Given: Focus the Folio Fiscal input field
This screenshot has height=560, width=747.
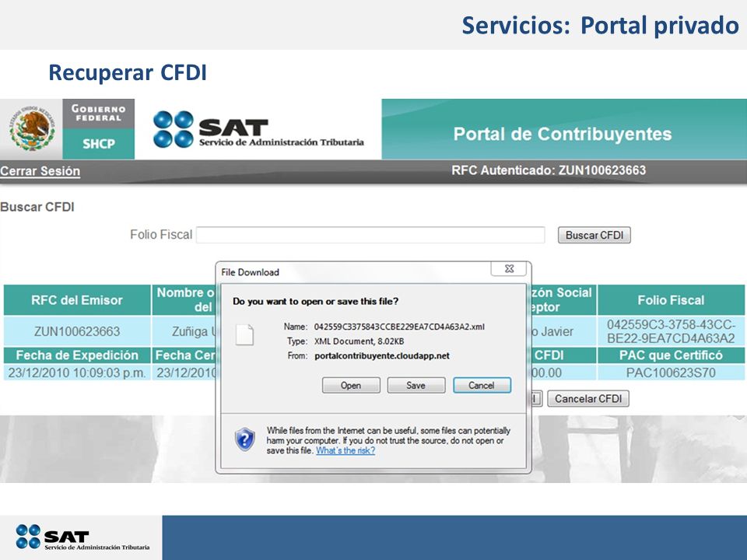Looking at the screenshot, I should tap(370, 235).
